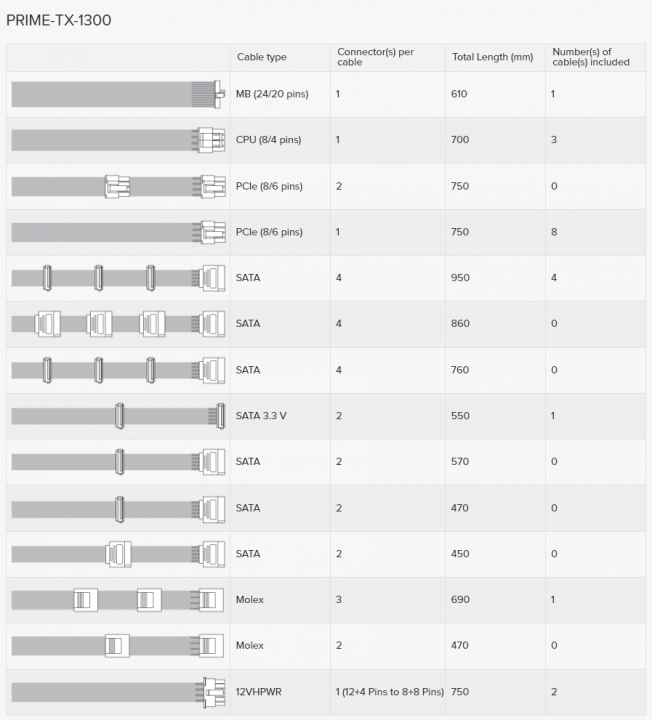Click the CPU (8/4 pins) label

coord(268,140)
